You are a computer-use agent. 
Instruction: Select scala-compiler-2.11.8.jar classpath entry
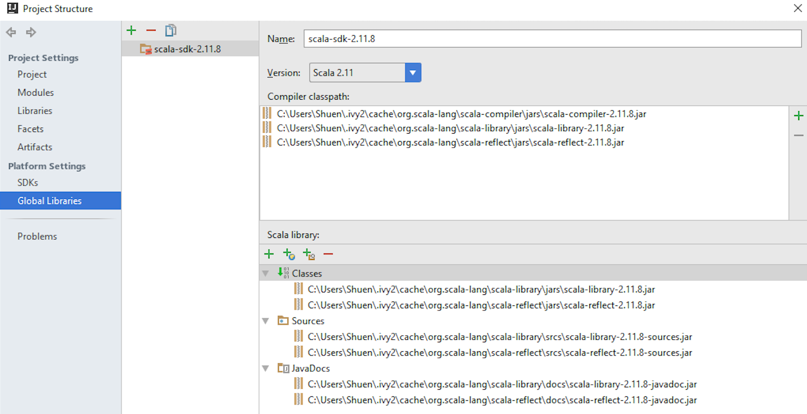pyautogui.click(x=461, y=114)
